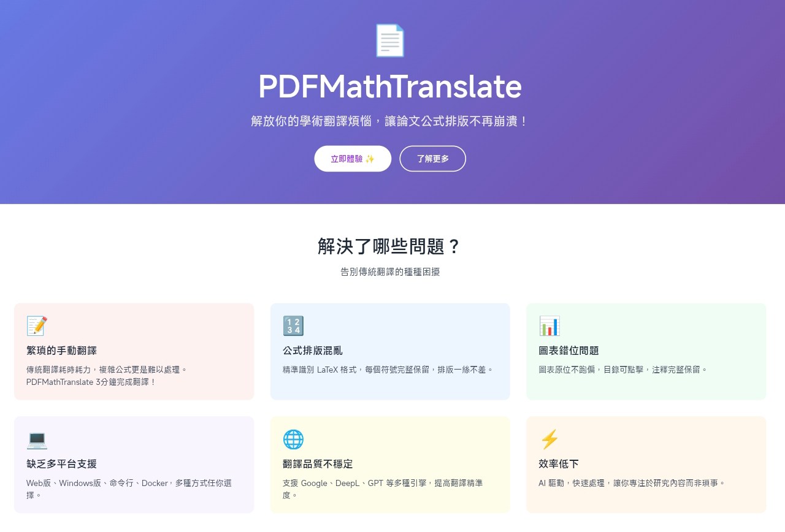This screenshot has height=532, width=785.
Task: Click the document page icon above the title
Action: [x=389, y=40]
